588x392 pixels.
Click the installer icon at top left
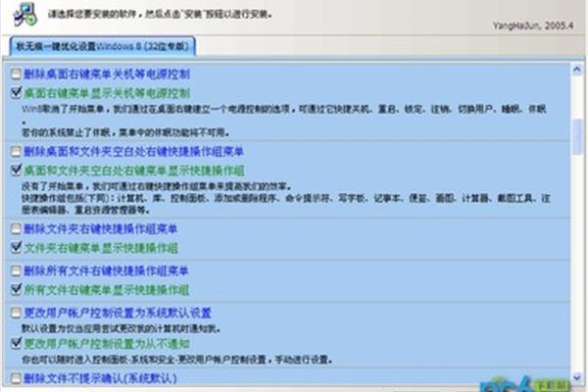[25, 15]
